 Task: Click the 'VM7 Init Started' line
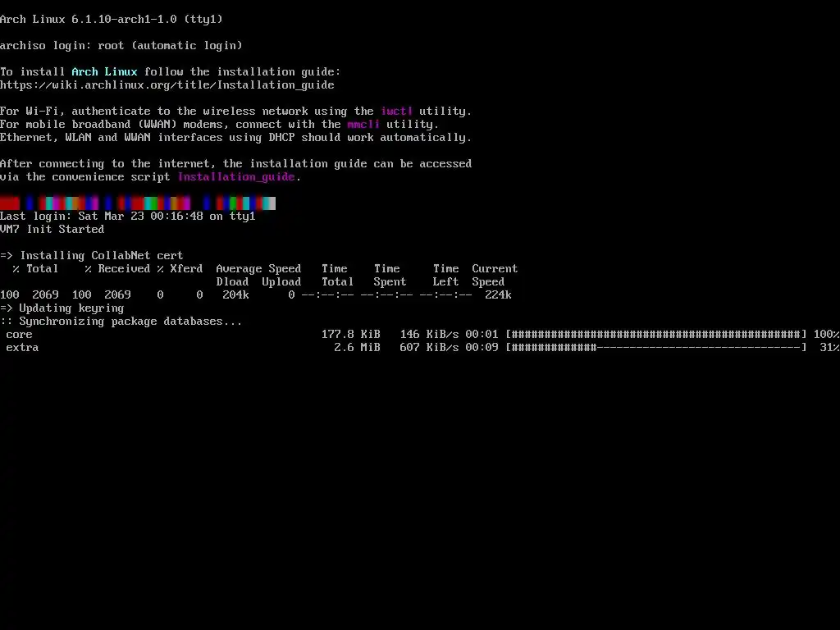[x=52, y=230]
